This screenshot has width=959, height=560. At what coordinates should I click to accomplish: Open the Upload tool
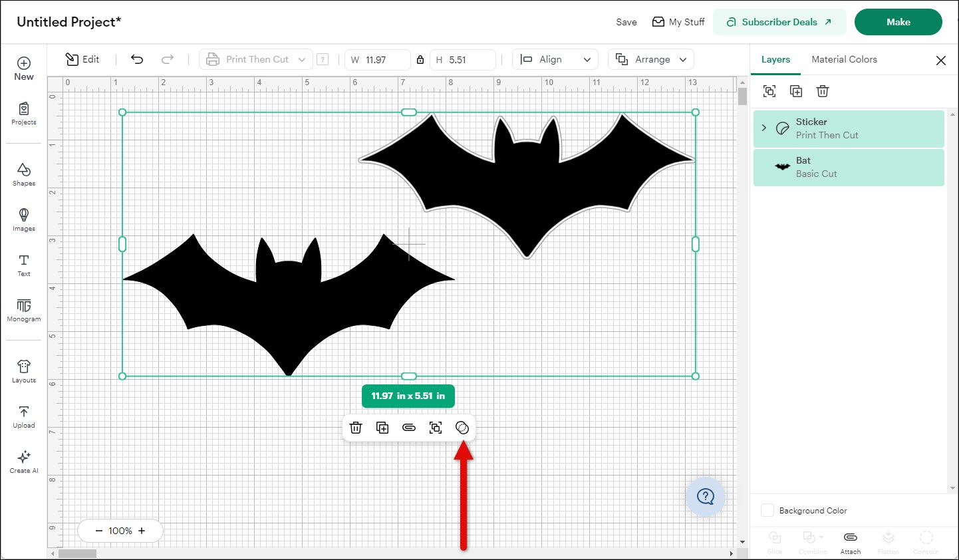tap(24, 416)
